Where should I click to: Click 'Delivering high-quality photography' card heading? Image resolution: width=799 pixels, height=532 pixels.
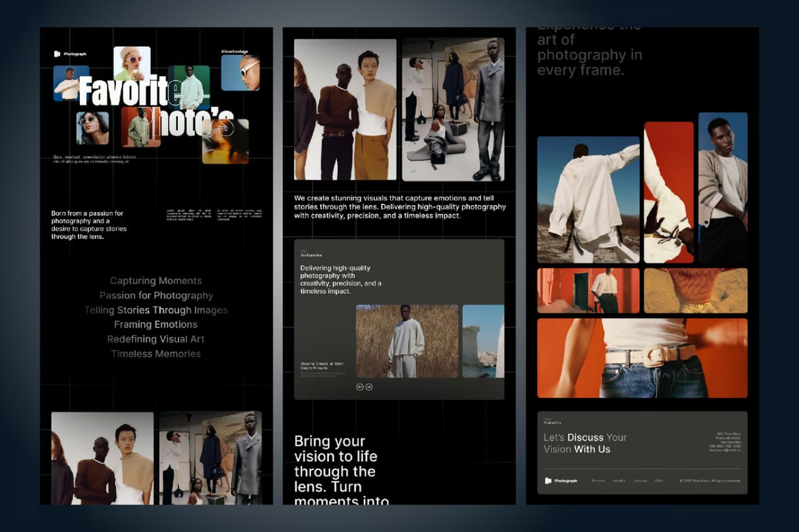click(341, 279)
